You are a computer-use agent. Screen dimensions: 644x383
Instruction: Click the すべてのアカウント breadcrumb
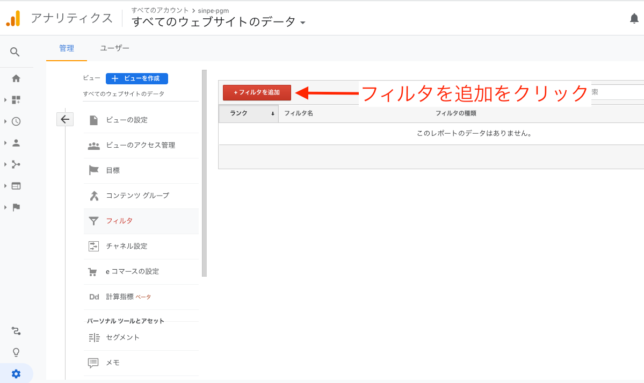click(159, 10)
